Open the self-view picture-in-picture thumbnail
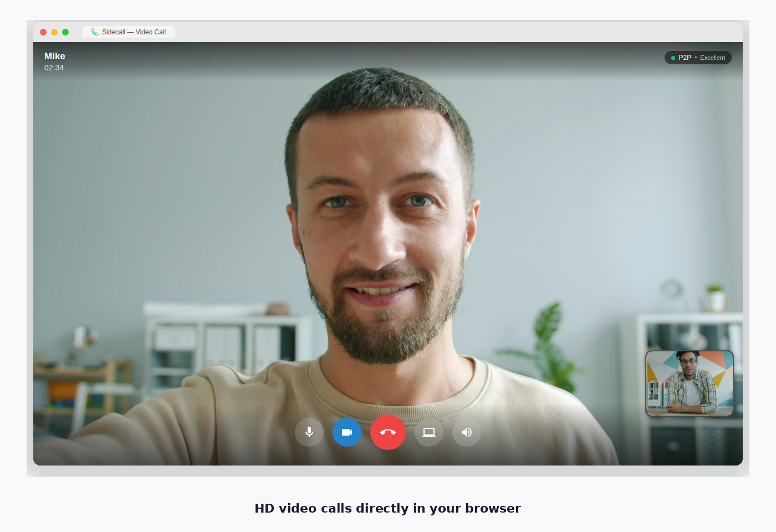 (690, 383)
